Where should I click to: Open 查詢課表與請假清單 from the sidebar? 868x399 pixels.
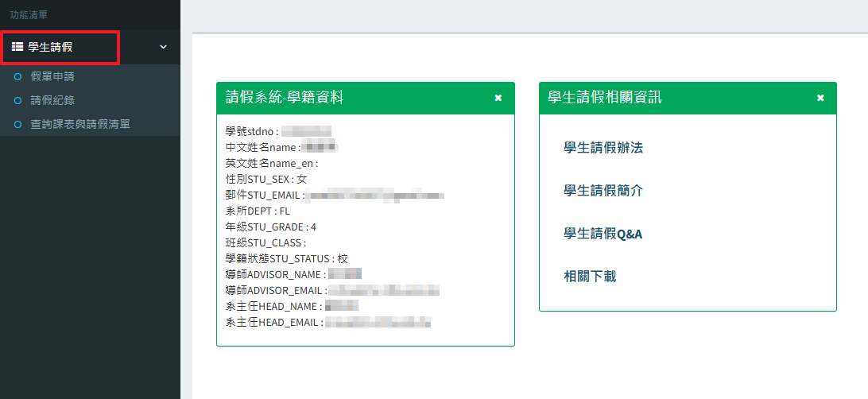point(80,125)
